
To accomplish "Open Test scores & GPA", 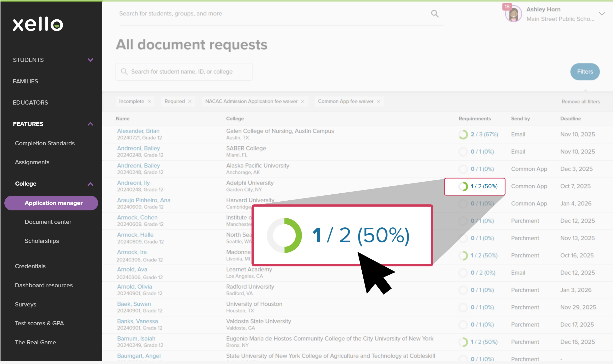I will (x=39, y=323).
